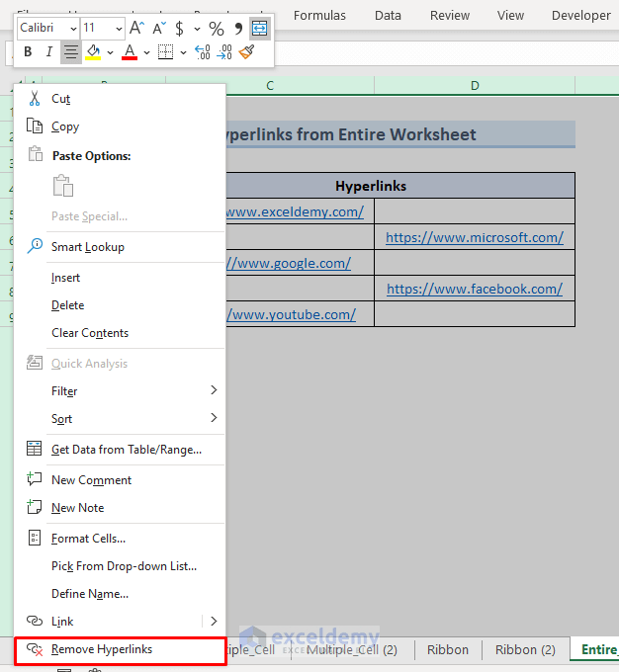Image resolution: width=619 pixels, height=672 pixels.
Task: Select Pick From Drop-down List
Action: [x=120, y=566]
